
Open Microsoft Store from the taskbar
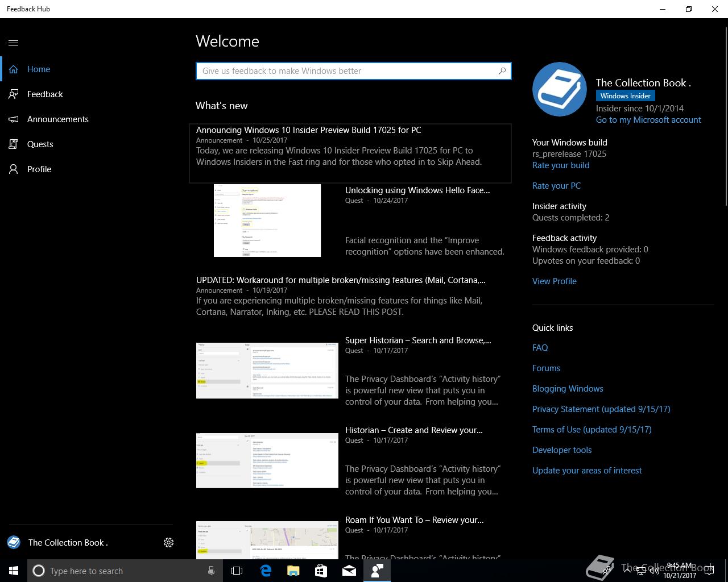(321, 571)
